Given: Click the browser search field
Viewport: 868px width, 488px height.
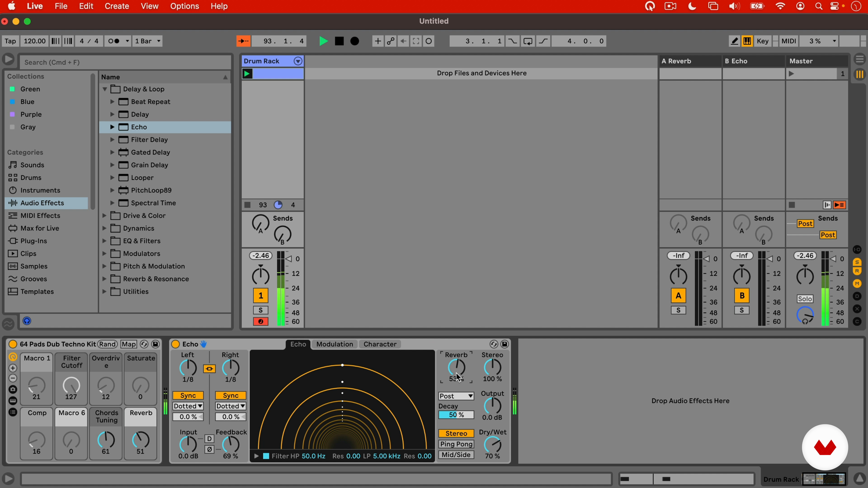Looking at the screenshot, I should click(125, 62).
